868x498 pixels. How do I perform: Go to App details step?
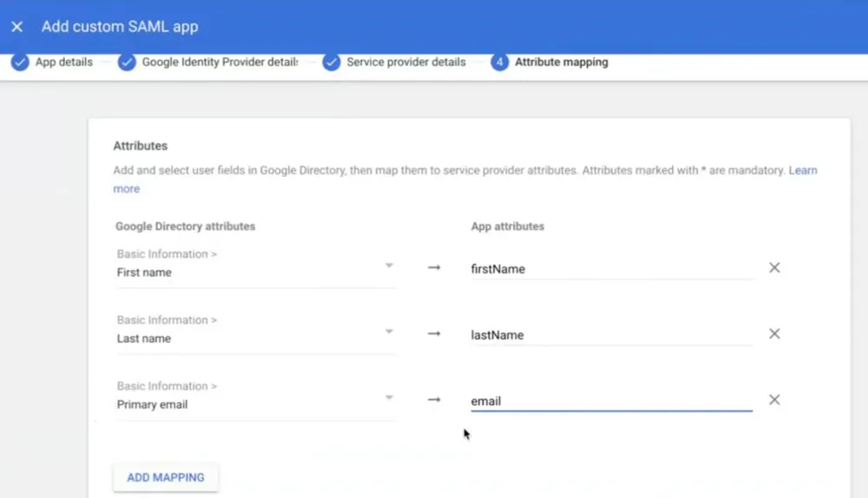click(x=63, y=62)
